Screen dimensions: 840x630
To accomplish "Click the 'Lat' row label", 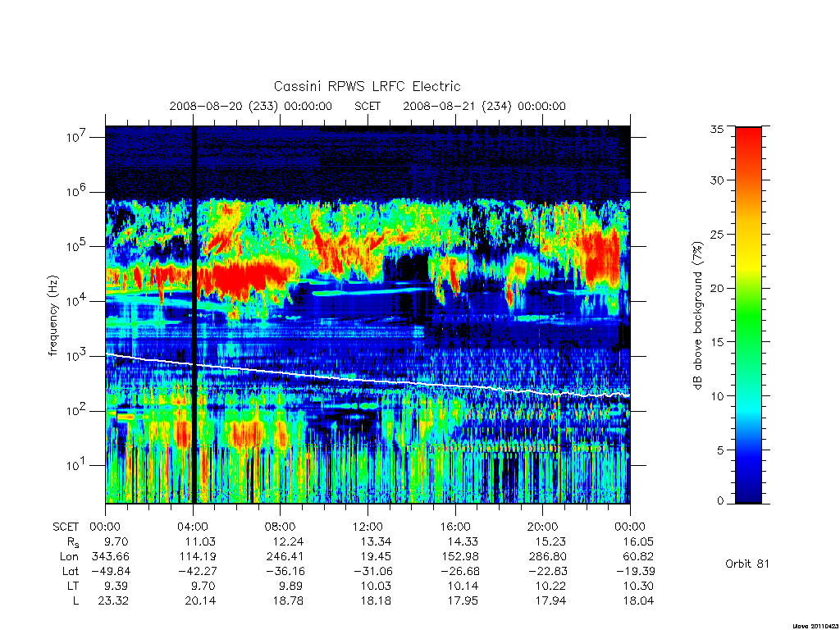I will 71,572.
